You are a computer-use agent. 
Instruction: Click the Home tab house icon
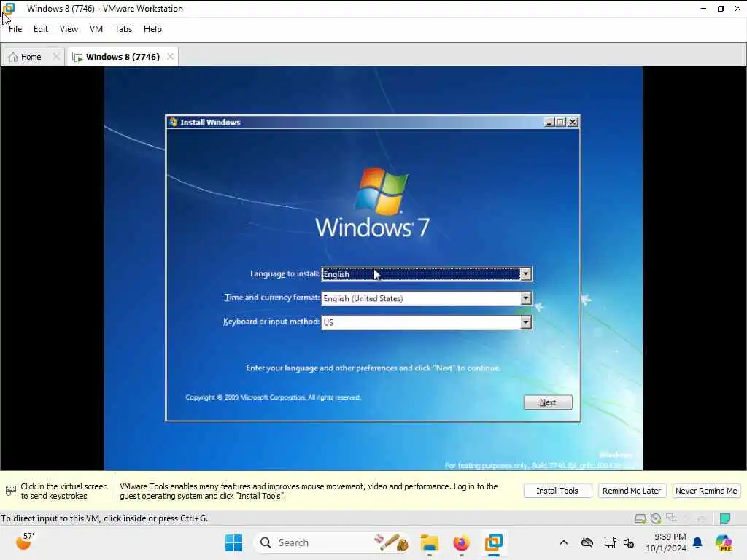pyautogui.click(x=13, y=57)
